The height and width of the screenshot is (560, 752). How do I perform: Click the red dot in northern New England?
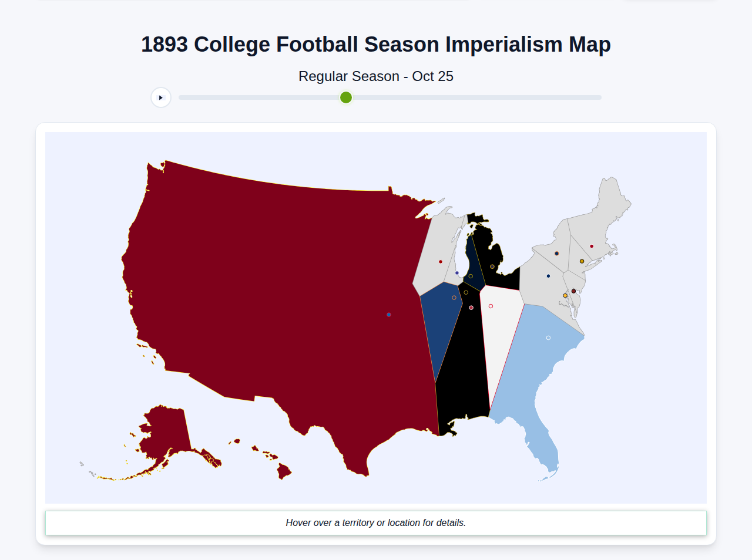(x=592, y=246)
